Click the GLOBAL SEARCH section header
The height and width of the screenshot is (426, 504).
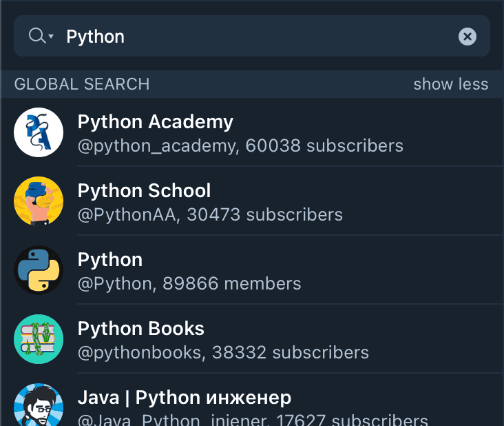tap(82, 84)
